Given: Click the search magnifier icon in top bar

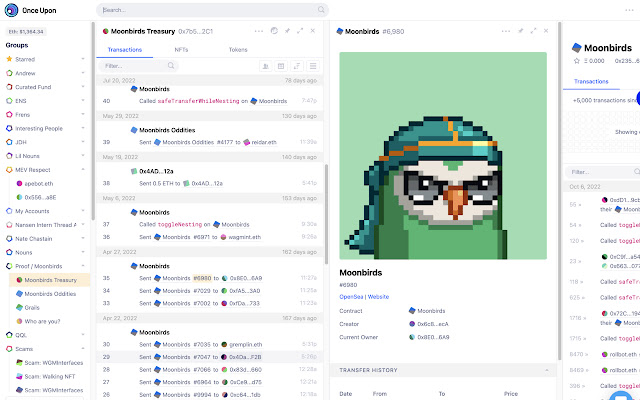Looking at the screenshot, I should coord(321,10).
